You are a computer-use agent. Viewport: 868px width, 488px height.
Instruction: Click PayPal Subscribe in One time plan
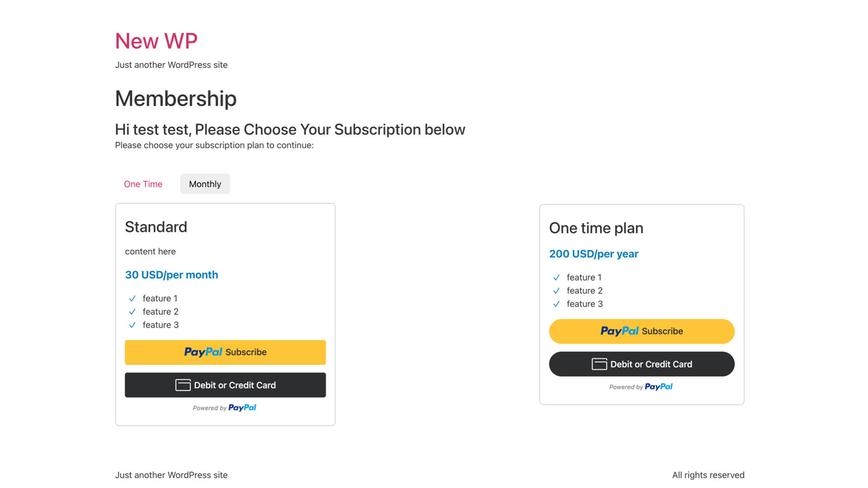(642, 331)
